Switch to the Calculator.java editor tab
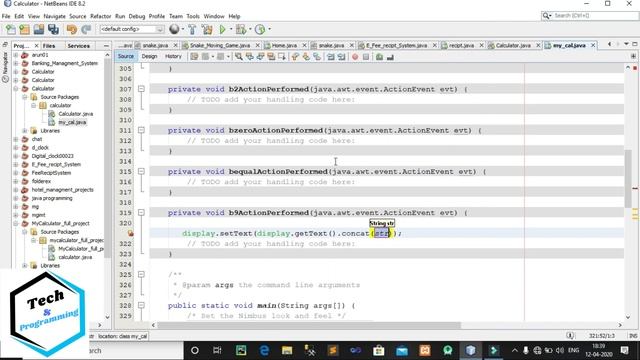The width and height of the screenshot is (640, 360). click(513, 45)
